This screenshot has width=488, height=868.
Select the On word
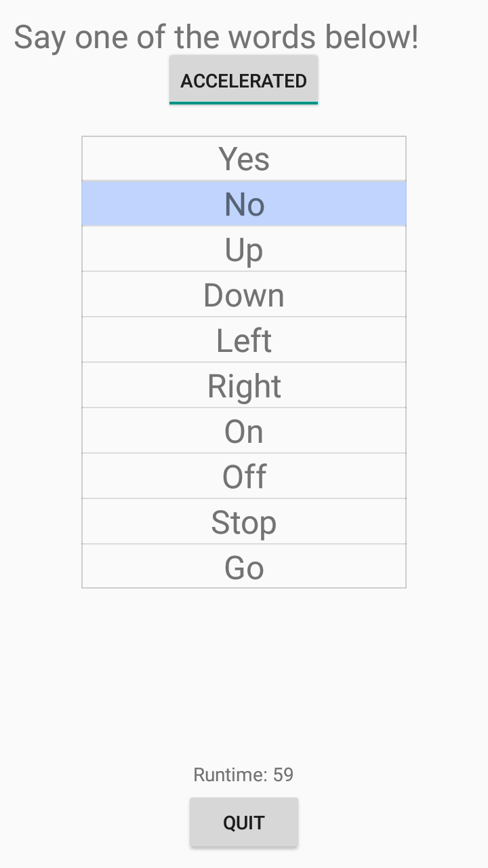244,431
